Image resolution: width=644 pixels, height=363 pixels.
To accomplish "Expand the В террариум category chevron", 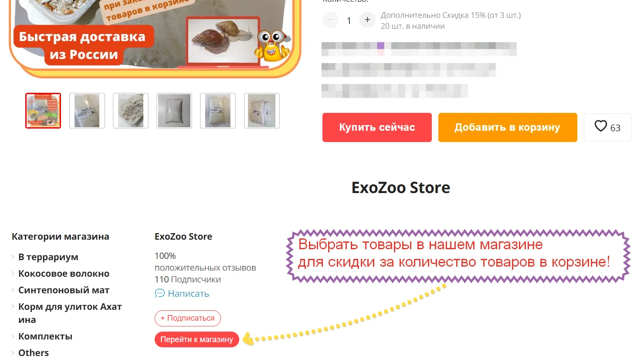I will pyautogui.click(x=13, y=257).
